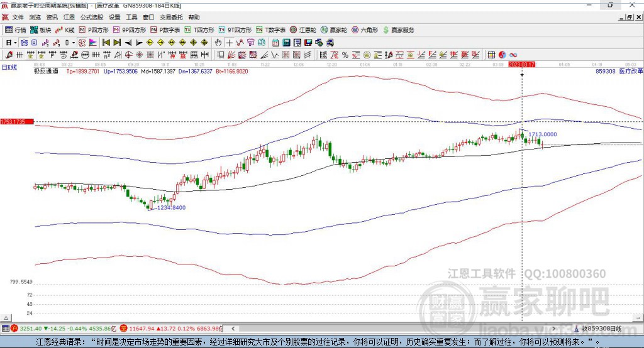Click the 赢家服务 button
This screenshot has height=348, width=644.
[399, 30]
